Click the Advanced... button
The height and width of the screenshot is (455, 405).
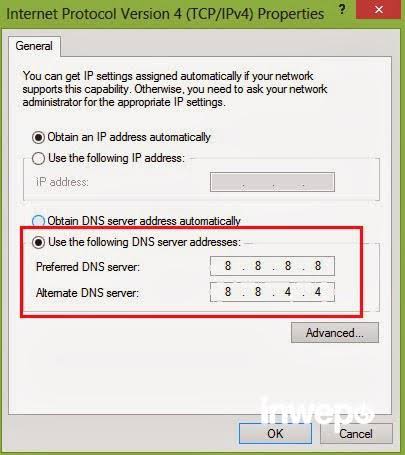pos(335,333)
